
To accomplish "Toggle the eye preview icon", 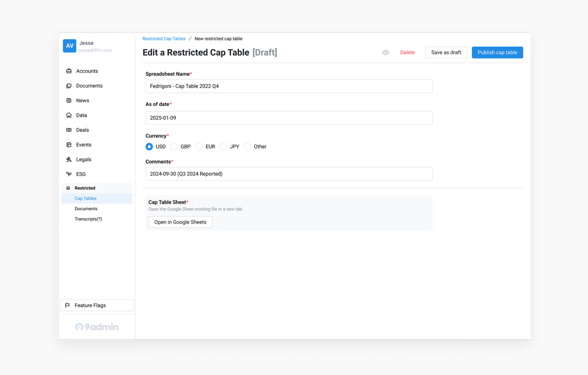I will 385,52.
